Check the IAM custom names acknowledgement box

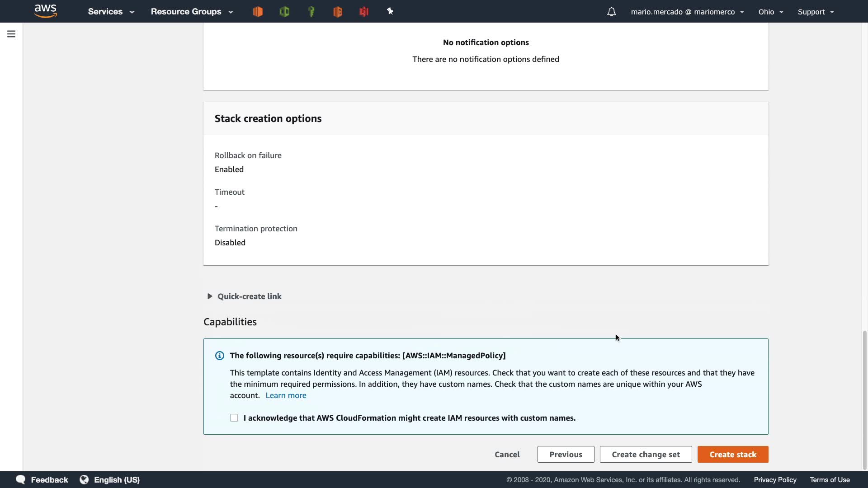coord(234,418)
